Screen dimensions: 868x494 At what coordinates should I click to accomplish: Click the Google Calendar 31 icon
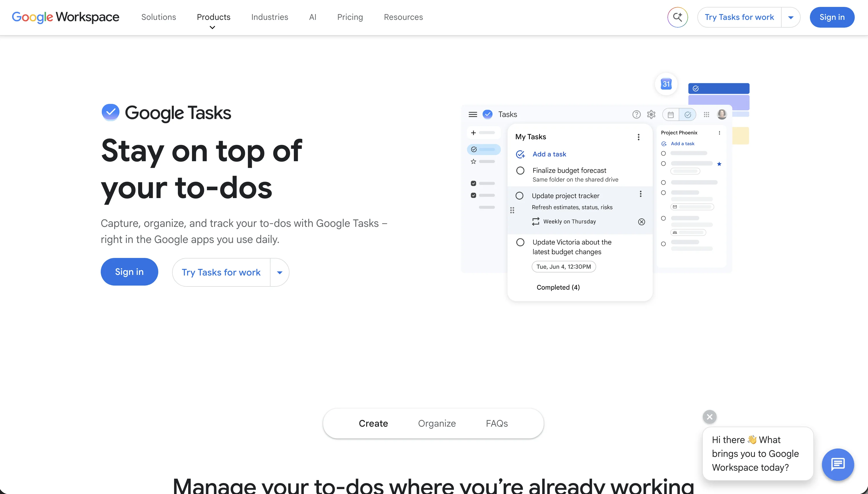click(x=666, y=84)
